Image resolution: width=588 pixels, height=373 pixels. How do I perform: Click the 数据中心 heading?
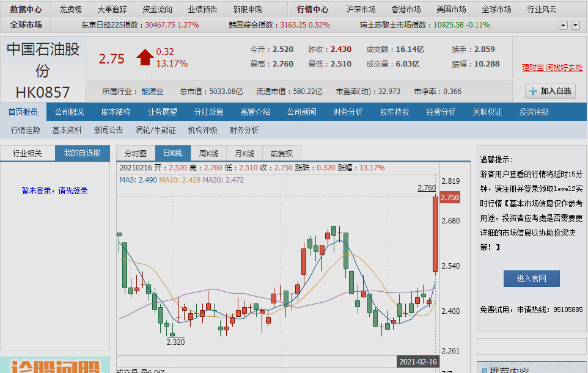coord(26,9)
